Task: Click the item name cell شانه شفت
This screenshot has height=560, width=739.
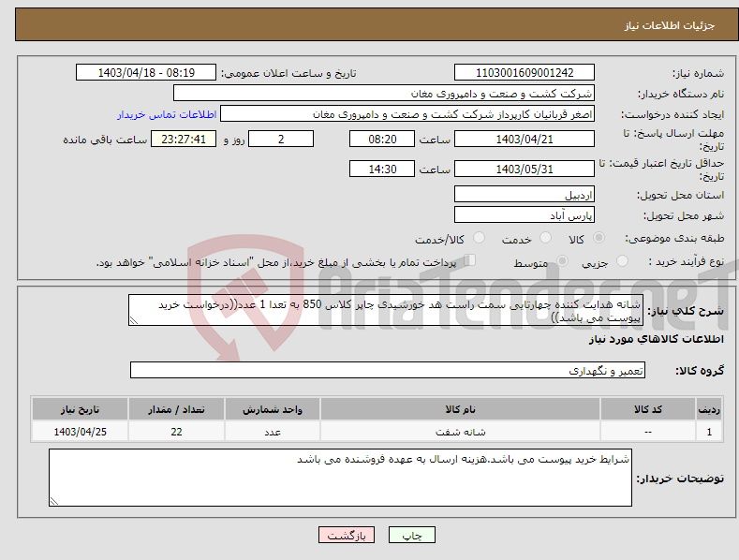Action: pos(460,432)
